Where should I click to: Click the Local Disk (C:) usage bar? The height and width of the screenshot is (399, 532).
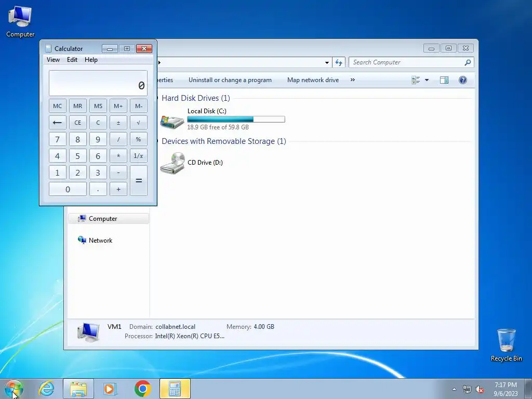point(236,119)
